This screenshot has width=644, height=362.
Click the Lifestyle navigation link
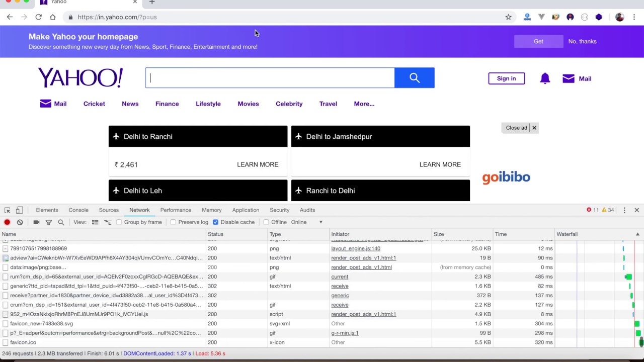(208, 104)
